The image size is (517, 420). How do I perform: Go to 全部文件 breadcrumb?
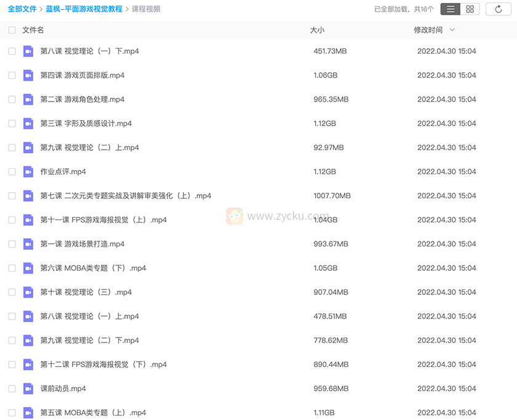(x=22, y=9)
